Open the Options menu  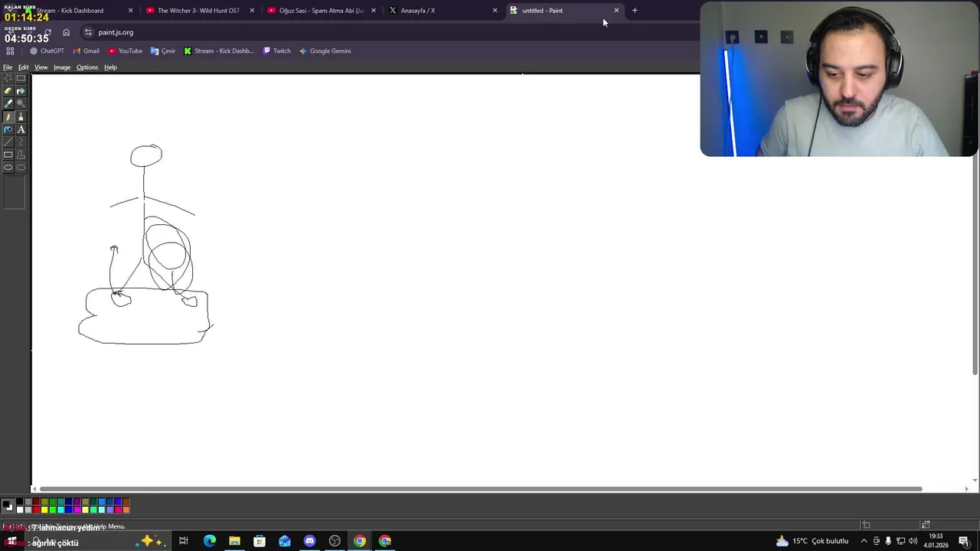pyautogui.click(x=87, y=67)
